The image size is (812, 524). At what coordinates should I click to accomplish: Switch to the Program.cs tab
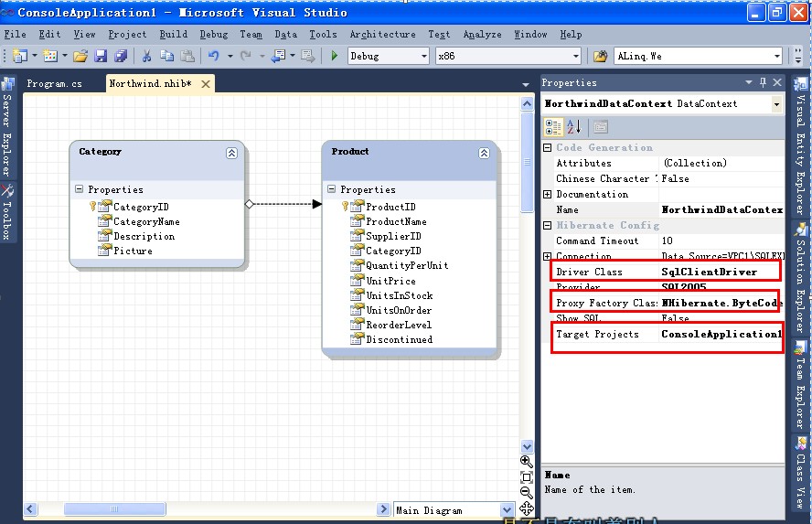click(x=54, y=83)
